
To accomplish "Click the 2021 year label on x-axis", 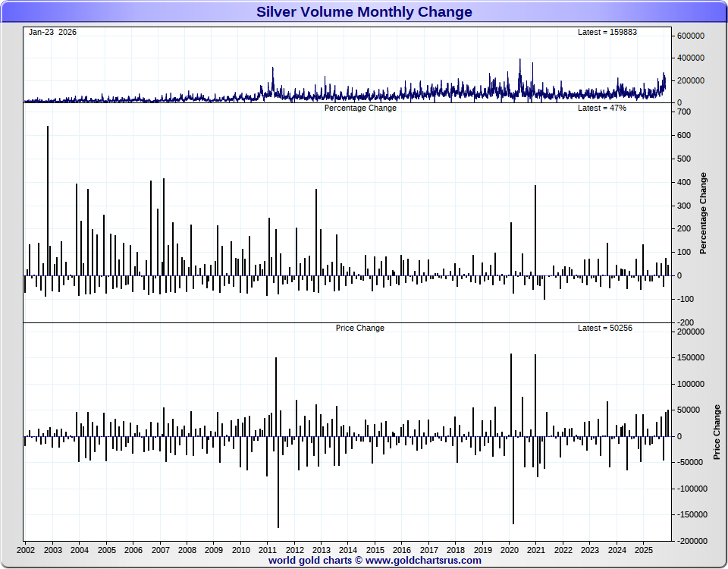I will pos(536,551).
